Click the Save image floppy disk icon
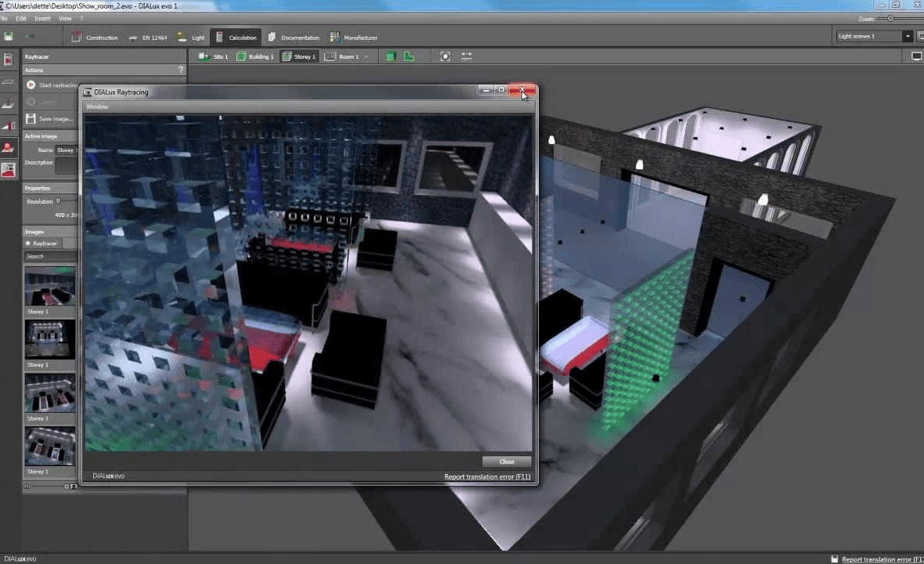Image resolution: width=924 pixels, height=564 pixels. click(x=31, y=118)
